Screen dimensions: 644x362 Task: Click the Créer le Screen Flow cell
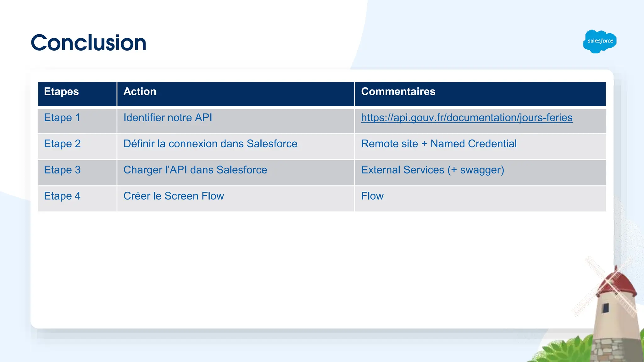click(236, 199)
